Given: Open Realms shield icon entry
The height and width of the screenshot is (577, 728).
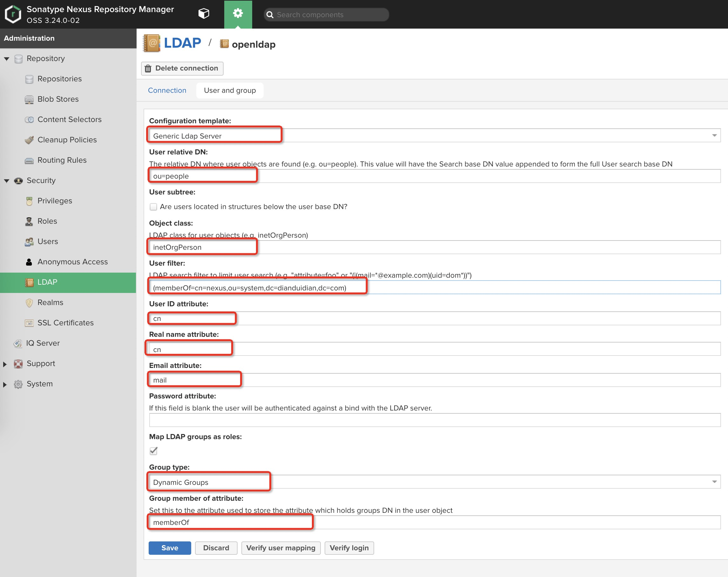Looking at the screenshot, I should 29,303.
